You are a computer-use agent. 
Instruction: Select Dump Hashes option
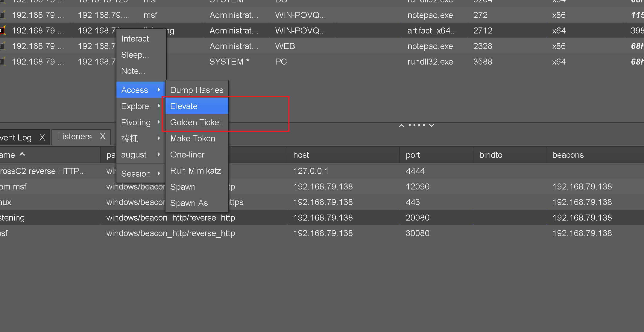click(197, 90)
